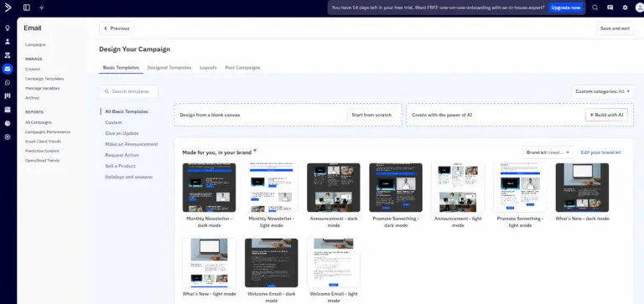The height and width of the screenshot is (304, 644).
Task: Open the chat messages icon in top bar
Action: pos(610,8)
